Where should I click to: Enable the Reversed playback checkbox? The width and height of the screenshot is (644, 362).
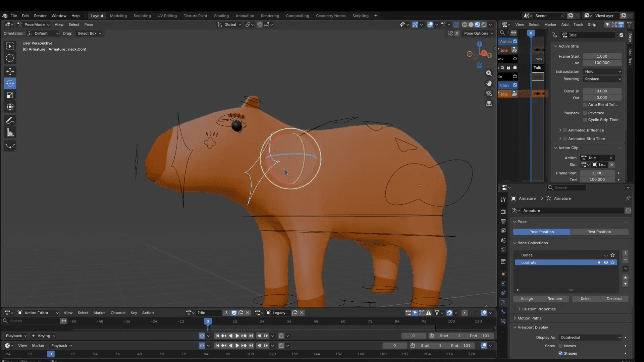585,113
